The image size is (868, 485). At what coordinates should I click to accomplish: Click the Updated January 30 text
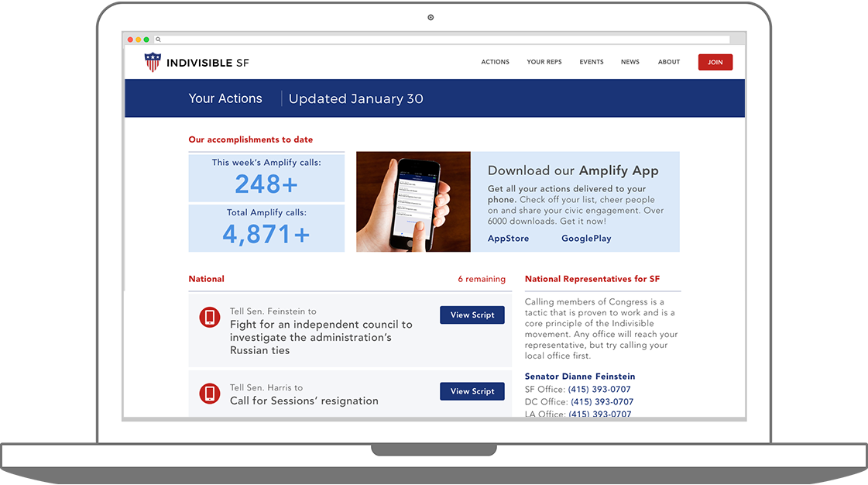(x=356, y=98)
